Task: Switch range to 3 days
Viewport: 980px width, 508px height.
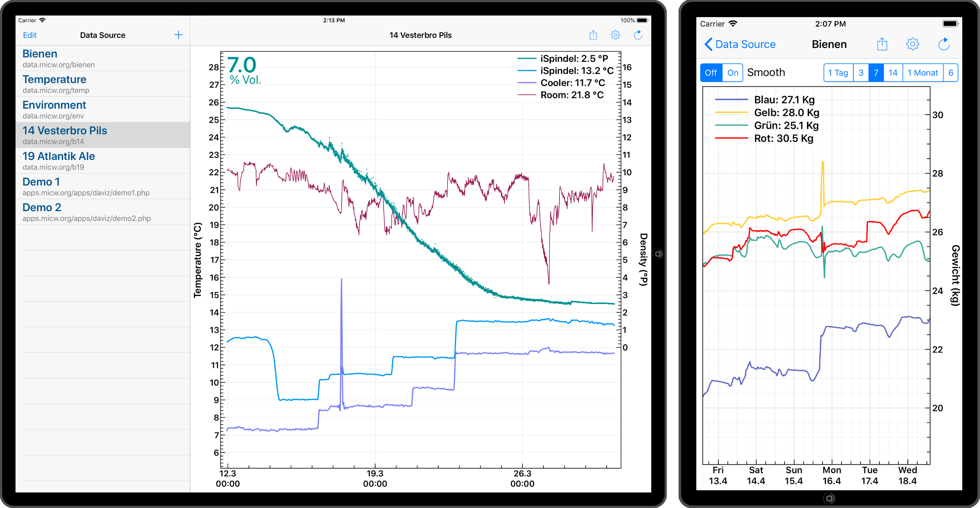Action: tap(861, 73)
